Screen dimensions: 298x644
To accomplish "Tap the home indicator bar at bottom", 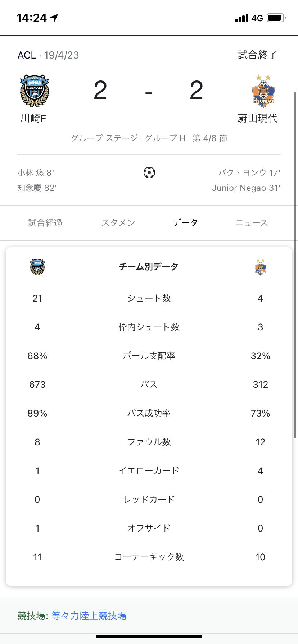I will click(149, 636).
